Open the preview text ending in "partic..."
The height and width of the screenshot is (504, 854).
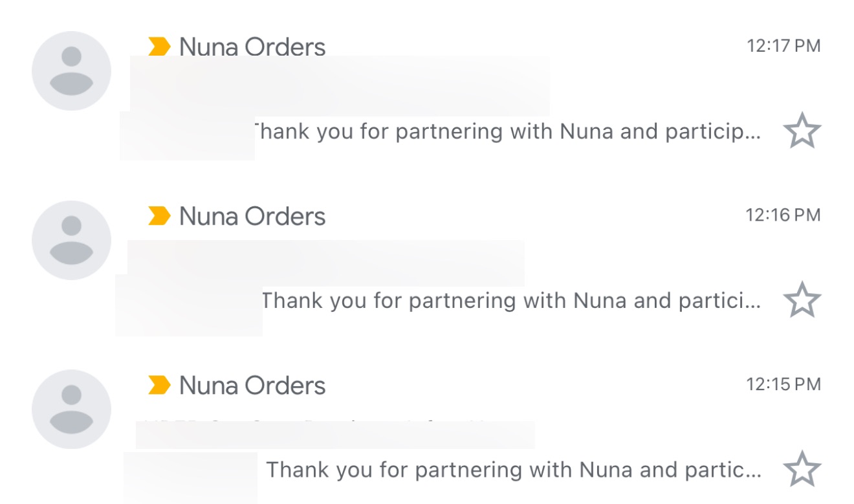point(514,470)
